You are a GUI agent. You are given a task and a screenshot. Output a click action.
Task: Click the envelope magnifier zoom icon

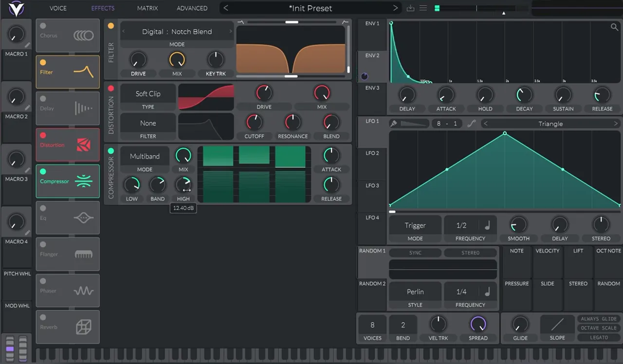click(614, 27)
